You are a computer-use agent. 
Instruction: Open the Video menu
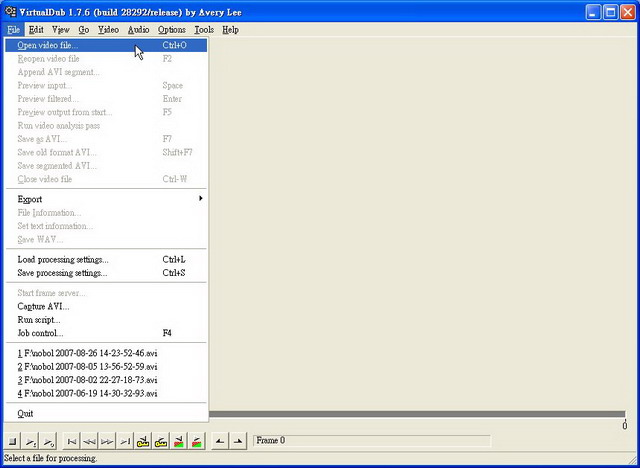[x=108, y=30]
